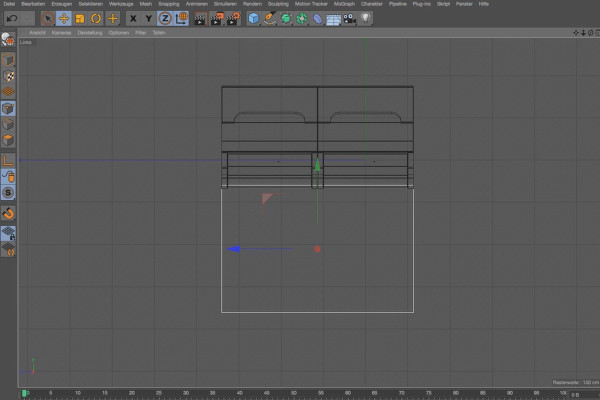
Task: Toggle Tweak mode mouse icon
Action: [x=8, y=176]
